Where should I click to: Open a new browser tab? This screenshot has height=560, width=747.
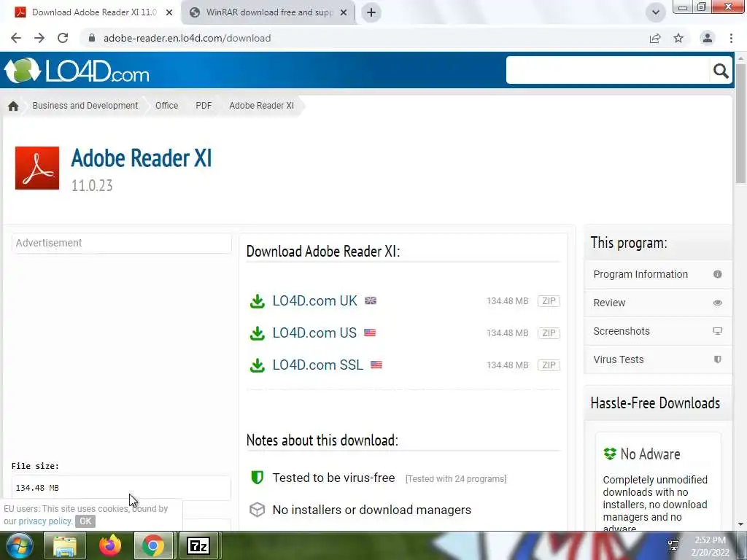pyautogui.click(x=371, y=12)
